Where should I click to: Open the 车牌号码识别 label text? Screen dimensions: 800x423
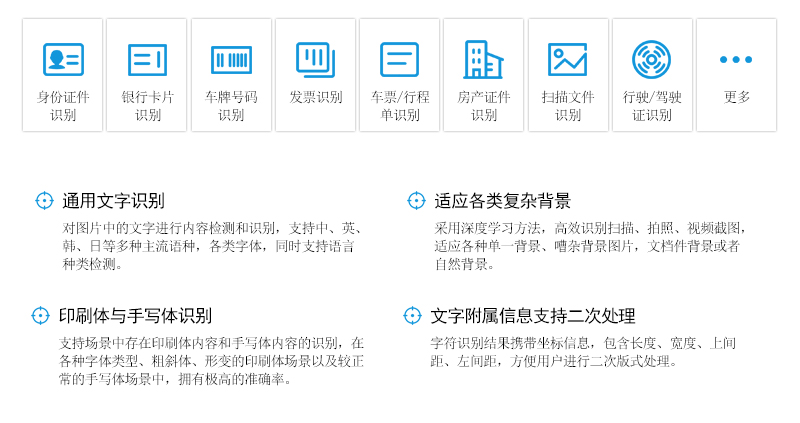point(231,106)
